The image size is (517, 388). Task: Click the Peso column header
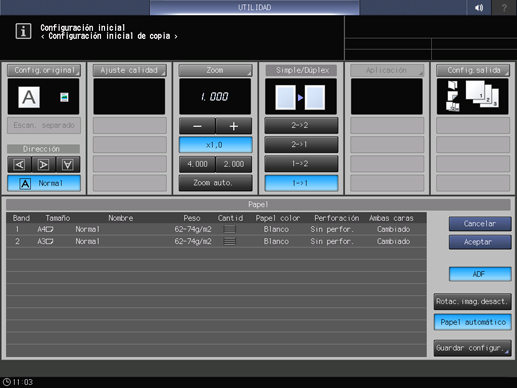click(192, 218)
